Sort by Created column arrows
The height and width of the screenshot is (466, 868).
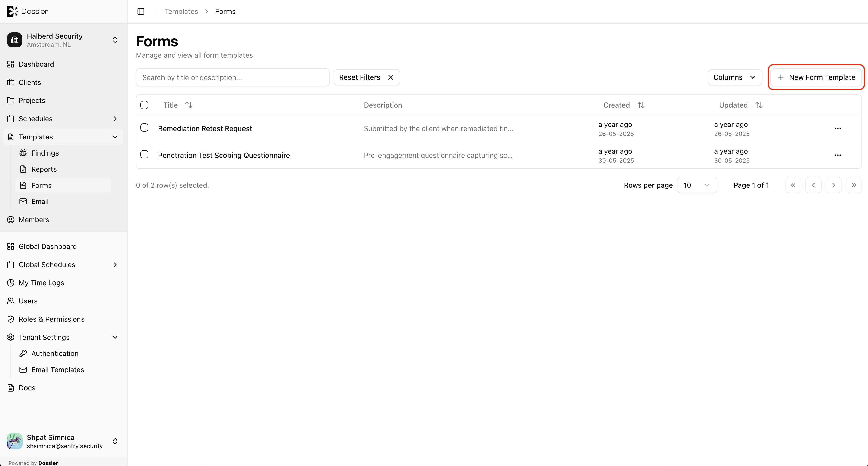(641, 105)
